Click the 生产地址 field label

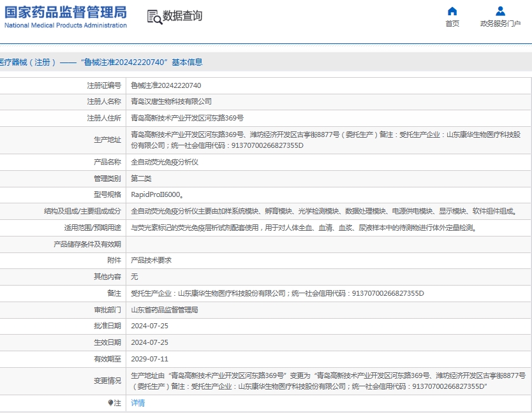(107, 140)
